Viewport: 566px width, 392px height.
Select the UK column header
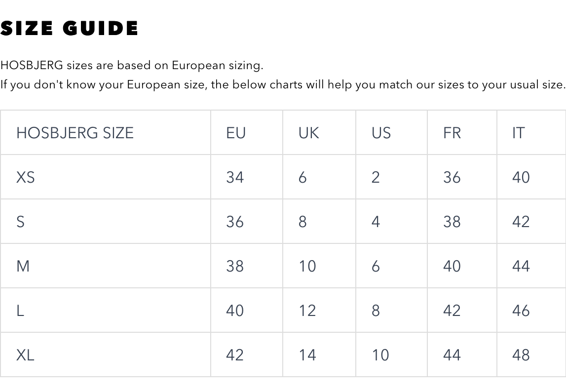(308, 133)
